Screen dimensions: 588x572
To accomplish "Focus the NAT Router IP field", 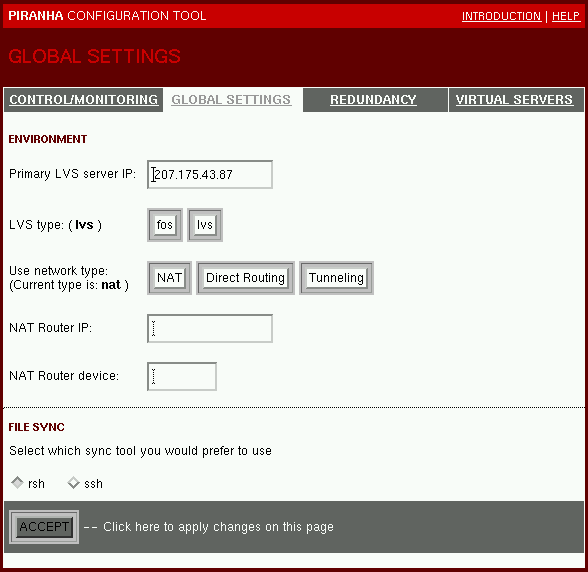I will [x=210, y=328].
